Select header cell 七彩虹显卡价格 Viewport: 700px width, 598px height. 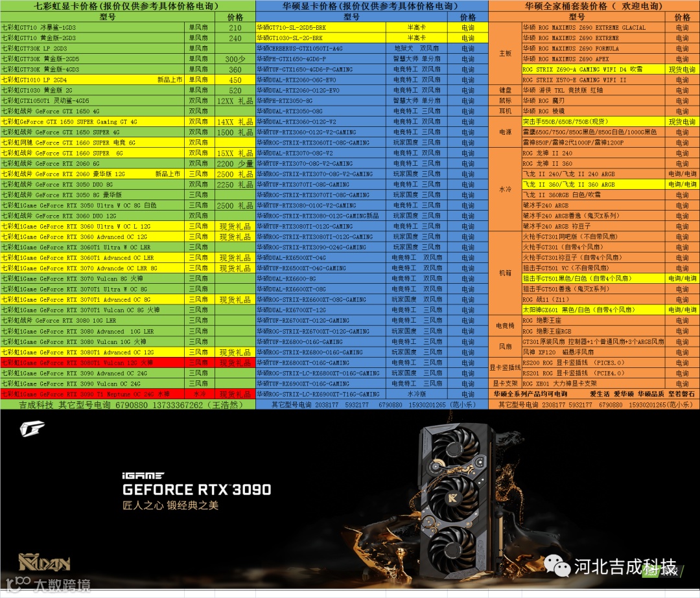(x=128, y=6)
